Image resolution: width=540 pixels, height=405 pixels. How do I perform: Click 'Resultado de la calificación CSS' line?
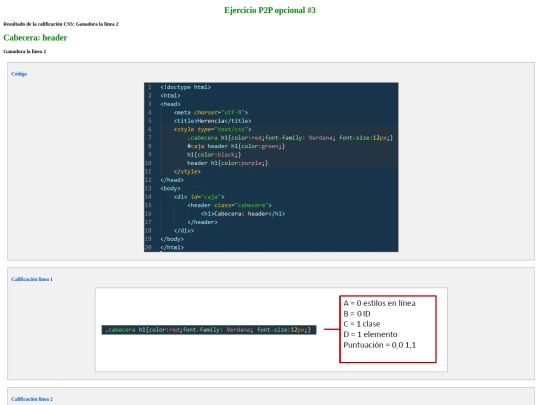coord(61,24)
